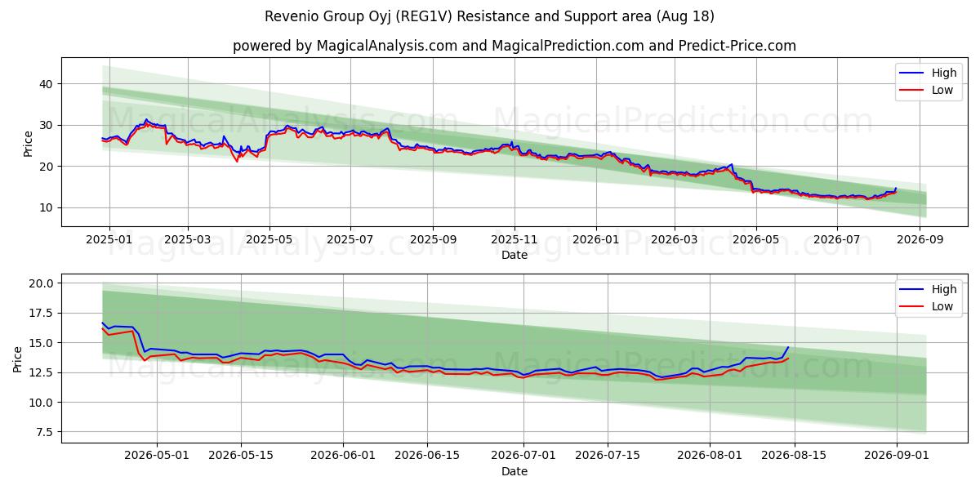Click the '2025-11' tick label
This screenshot has height=490, width=980.
[514, 239]
